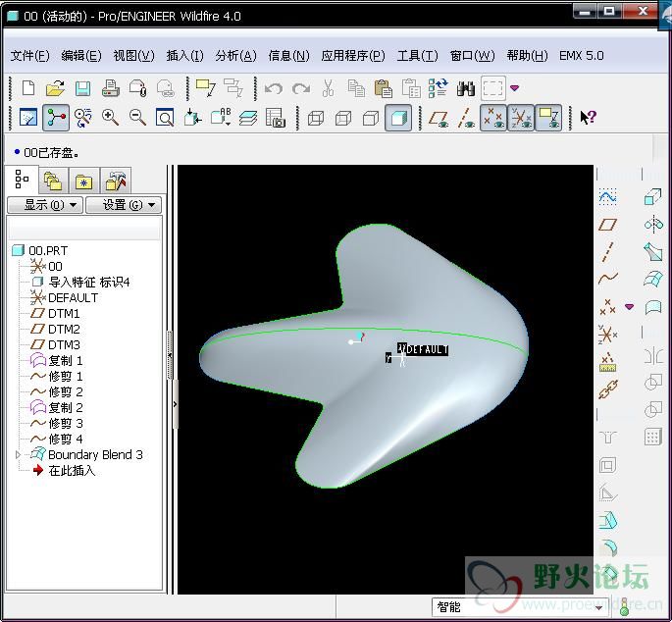This screenshot has width=672, height=622.
Task: Select 复制 1 feature in model tree
Action: [x=65, y=361]
